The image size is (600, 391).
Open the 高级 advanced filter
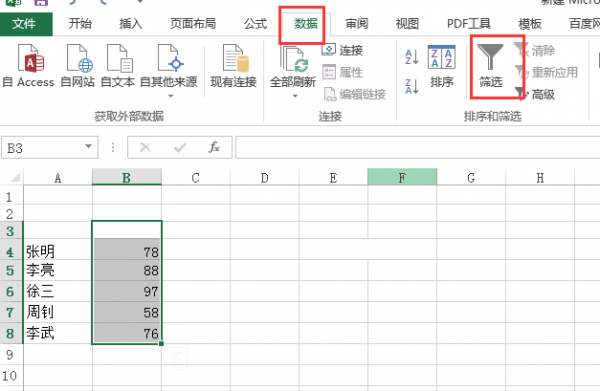coord(535,94)
